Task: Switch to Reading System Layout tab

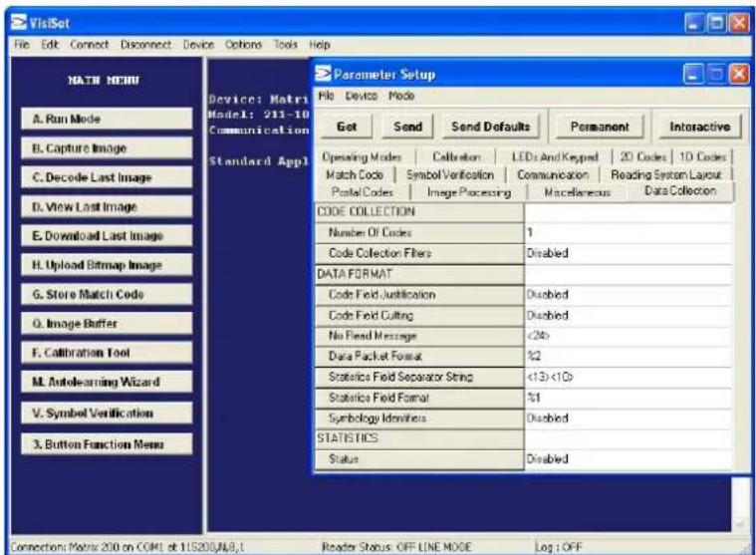Action: coord(665,174)
